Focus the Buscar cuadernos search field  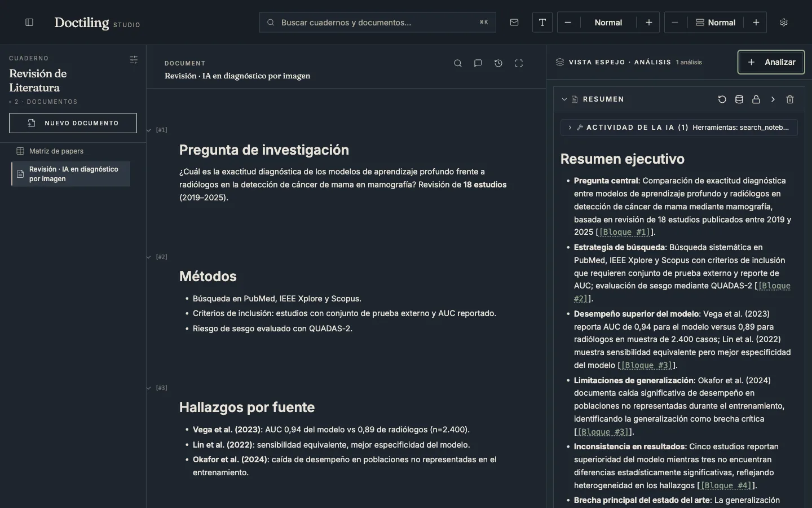point(378,23)
